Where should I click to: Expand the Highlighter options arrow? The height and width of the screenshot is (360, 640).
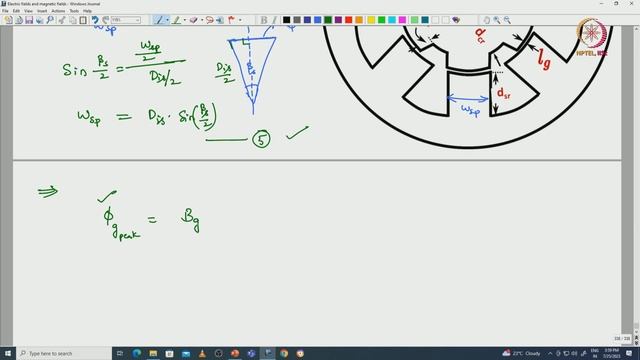click(184, 20)
